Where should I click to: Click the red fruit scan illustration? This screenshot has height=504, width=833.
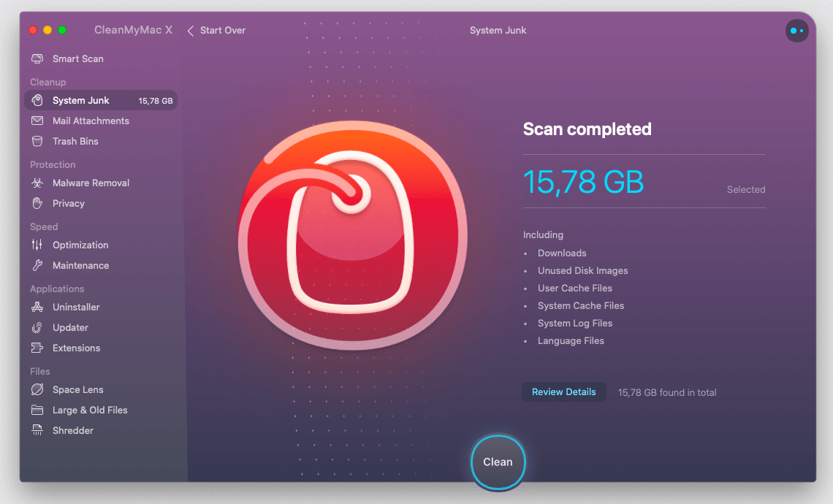(353, 235)
